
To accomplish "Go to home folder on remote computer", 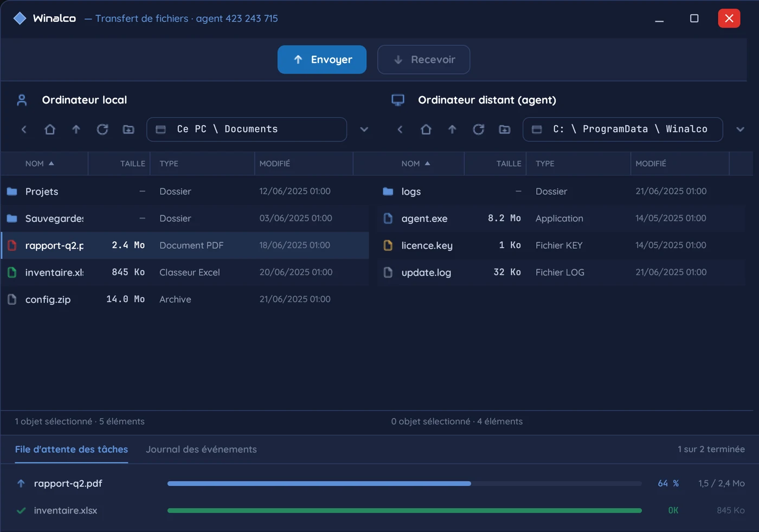I will pyautogui.click(x=426, y=129).
